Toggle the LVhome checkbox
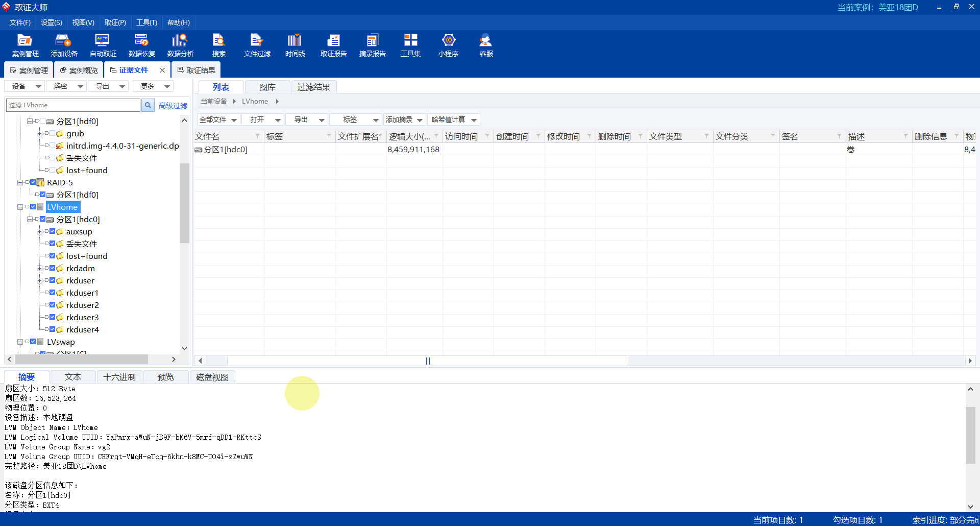The image size is (980, 526). point(33,207)
